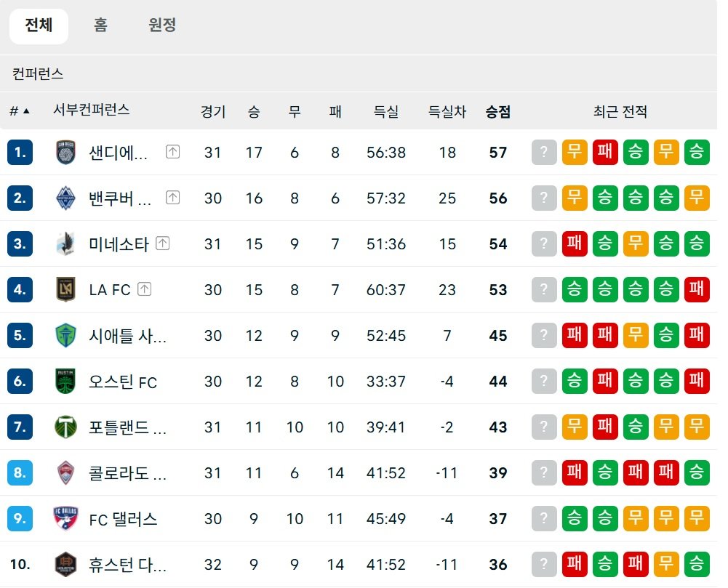Screen dimensions: 728x588
Task: Click gray question mark badge in Minnesota row
Action: pyautogui.click(x=544, y=244)
